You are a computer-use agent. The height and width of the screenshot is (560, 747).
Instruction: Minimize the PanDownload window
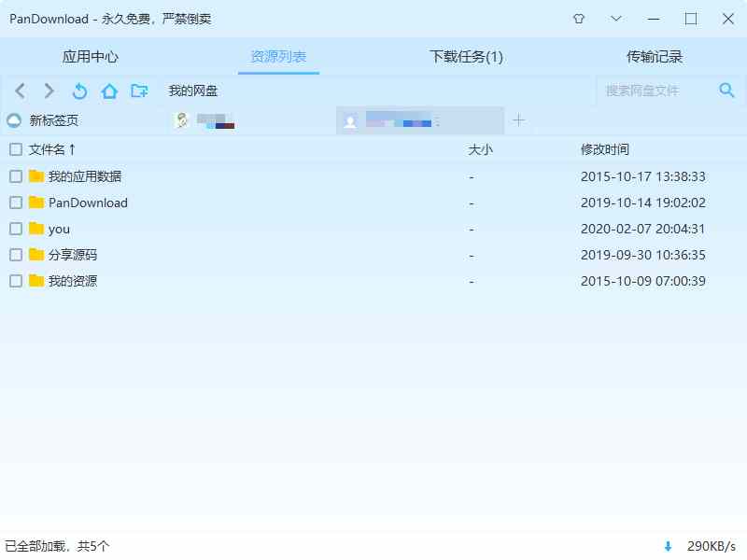654,19
